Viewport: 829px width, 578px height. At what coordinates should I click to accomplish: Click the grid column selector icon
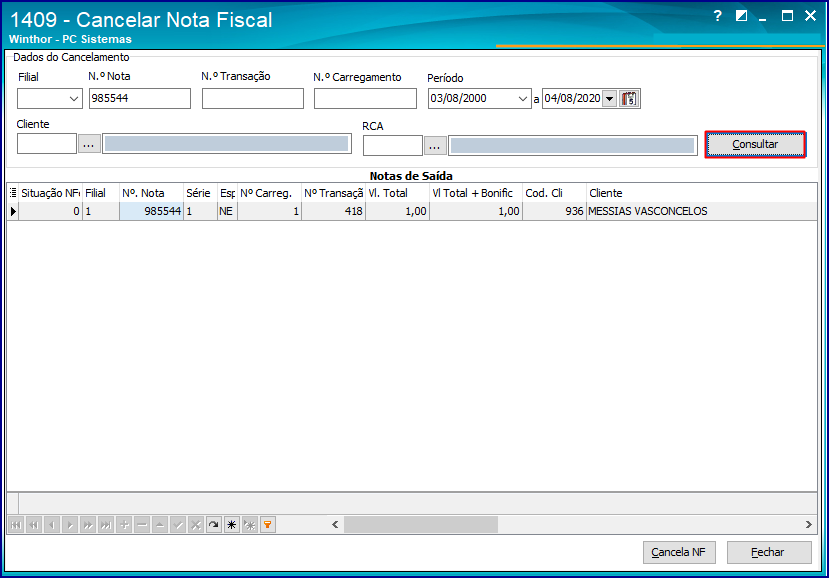[x=13, y=193]
